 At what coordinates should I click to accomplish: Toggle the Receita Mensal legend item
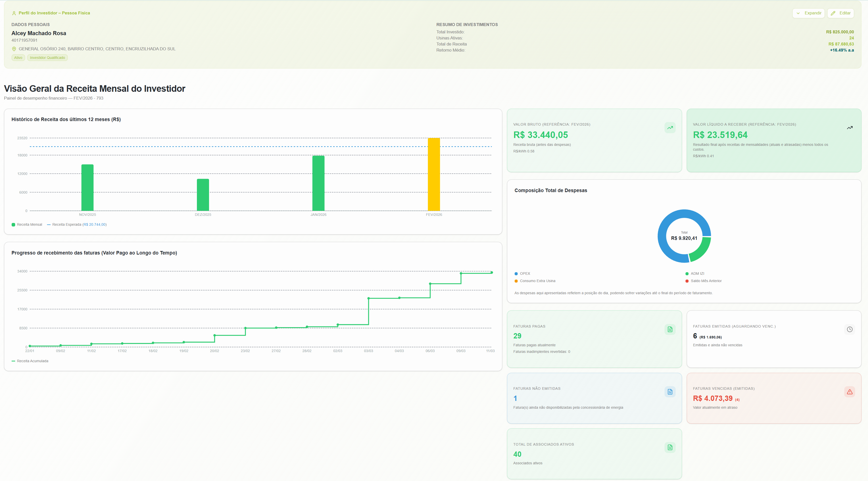pyautogui.click(x=27, y=225)
